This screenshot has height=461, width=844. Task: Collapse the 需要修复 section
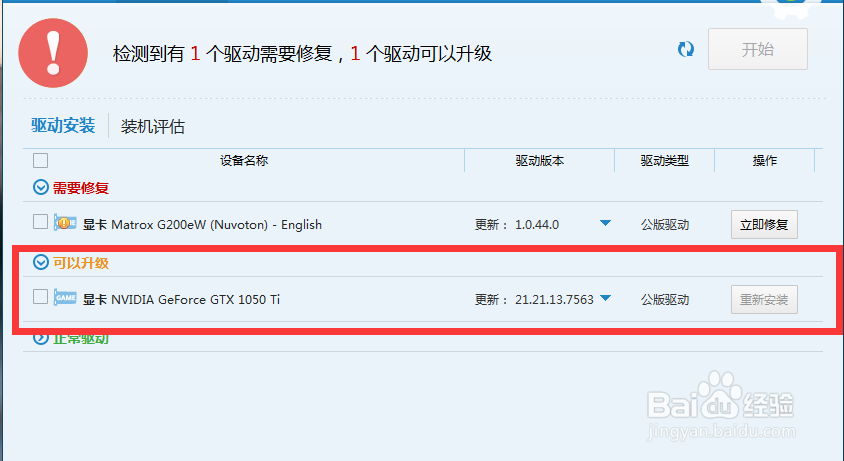coord(41,187)
